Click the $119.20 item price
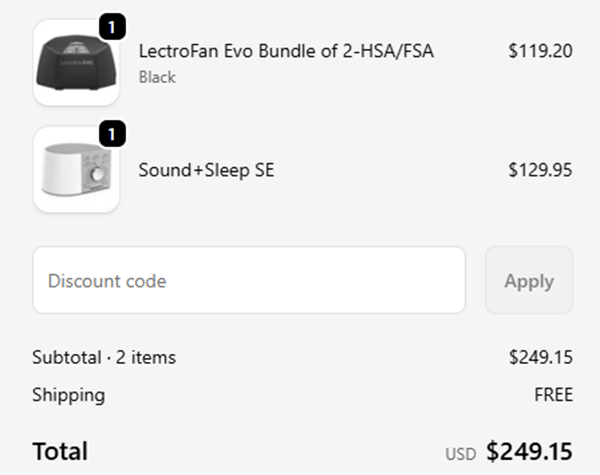This screenshot has width=600, height=475. click(540, 51)
